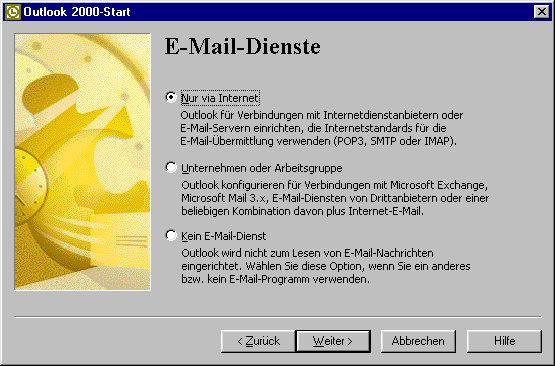This screenshot has width=555, height=366.
Task: Click the 'Nur via Internet' label text
Action: (x=220, y=98)
